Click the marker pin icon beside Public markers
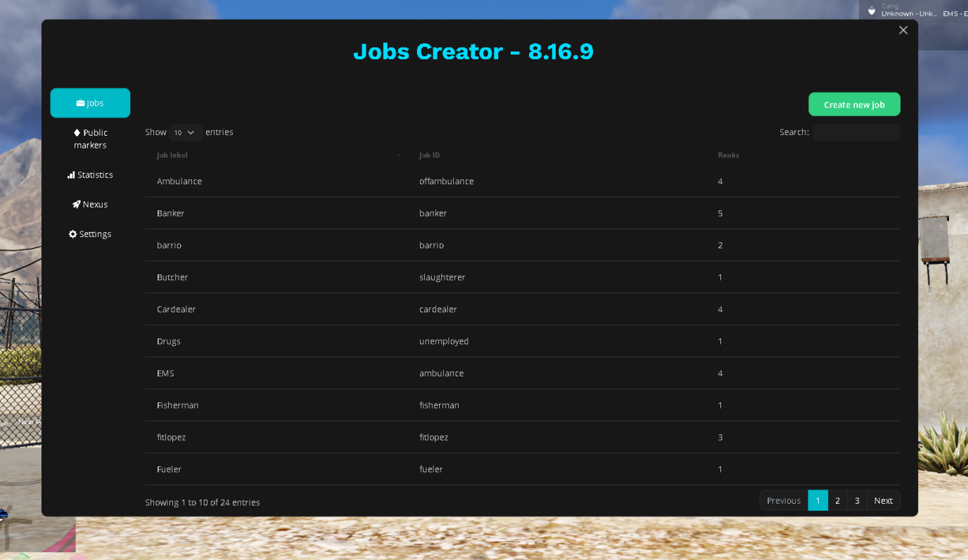The width and height of the screenshot is (968, 560). pyautogui.click(x=77, y=132)
